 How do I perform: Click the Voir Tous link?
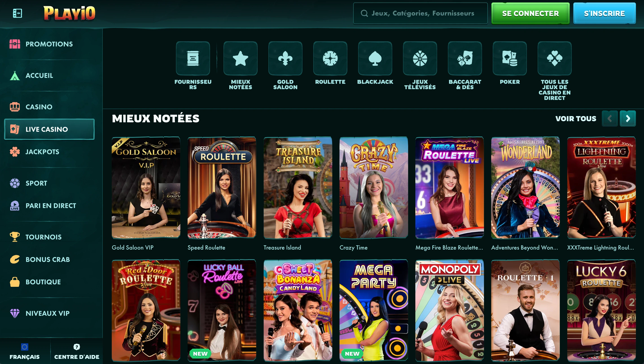(x=576, y=118)
